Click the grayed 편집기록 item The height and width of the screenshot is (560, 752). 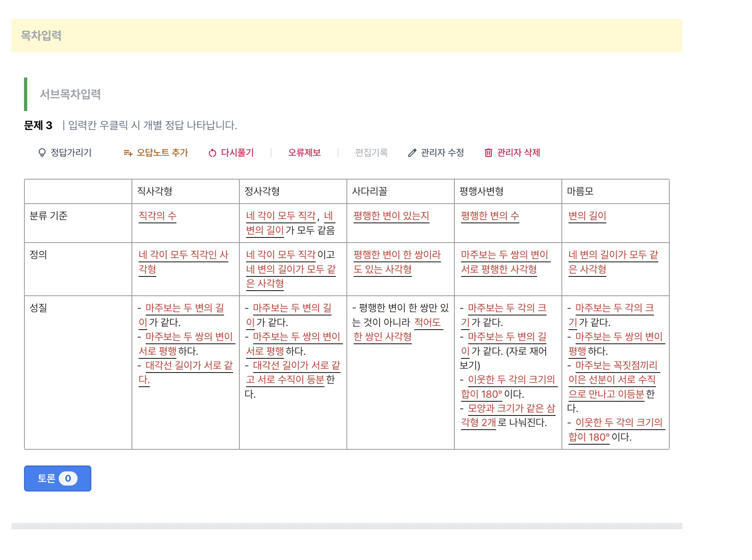(370, 153)
